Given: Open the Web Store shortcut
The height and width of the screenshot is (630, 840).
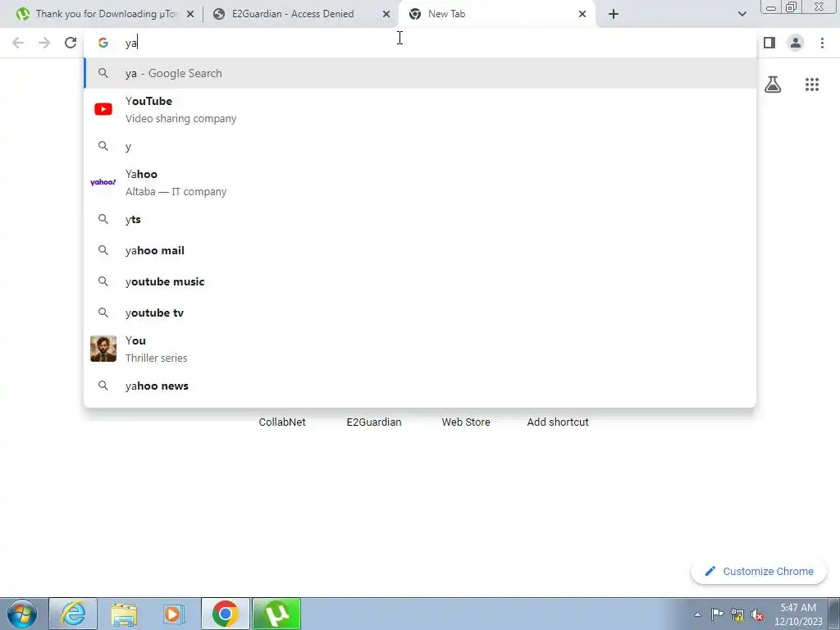Looking at the screenshot, I should pyautogui.click(x=466, y=422).
